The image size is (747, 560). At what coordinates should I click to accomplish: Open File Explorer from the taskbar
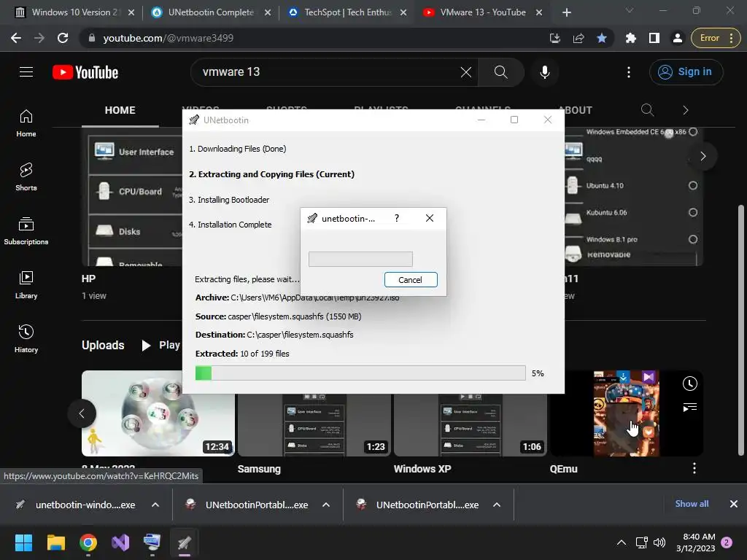point(55,542)
